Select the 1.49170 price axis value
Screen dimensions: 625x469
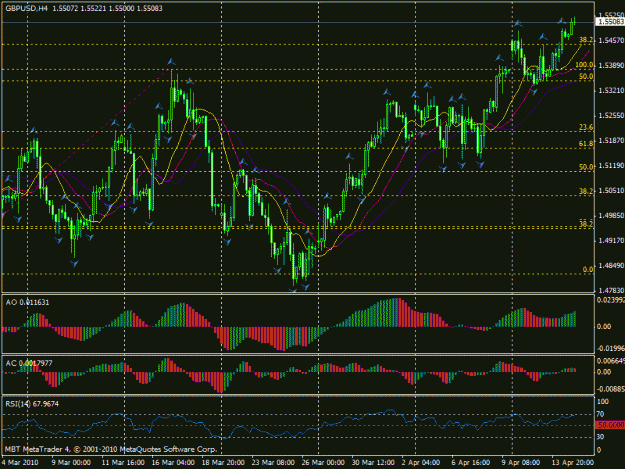611,241
